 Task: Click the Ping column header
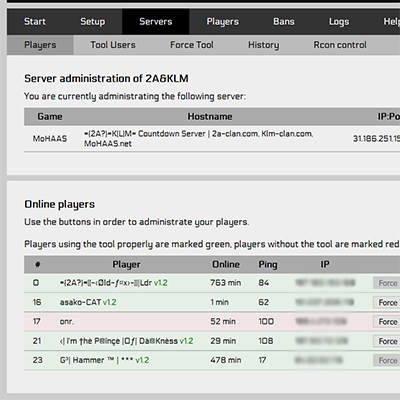268,265
